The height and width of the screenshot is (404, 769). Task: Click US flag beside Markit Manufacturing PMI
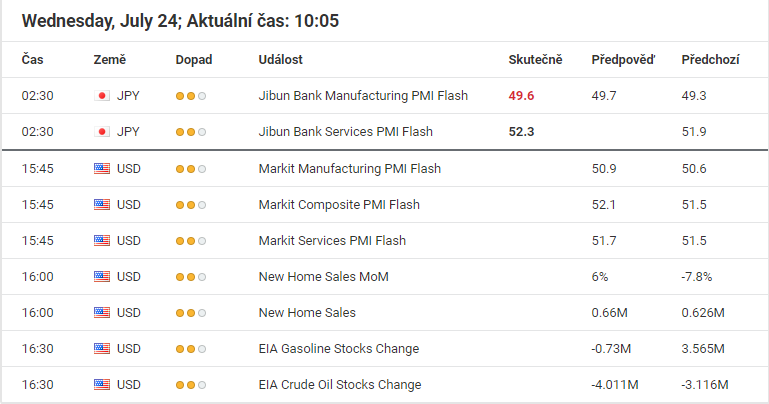pyautogui.click(x=102, y=169)
